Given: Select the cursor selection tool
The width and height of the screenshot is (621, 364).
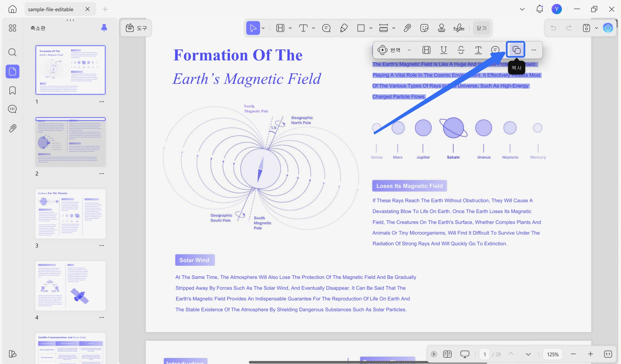Looking at the screenshot, I should coord(253,28).
